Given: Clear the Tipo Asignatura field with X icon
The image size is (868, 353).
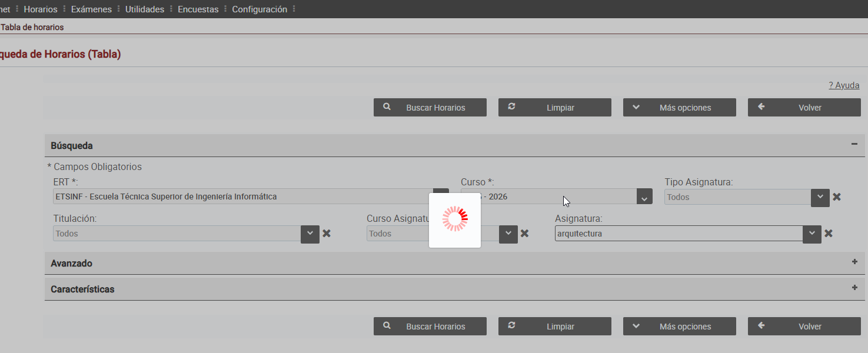Looking at the screenshot, I should 837,197.
